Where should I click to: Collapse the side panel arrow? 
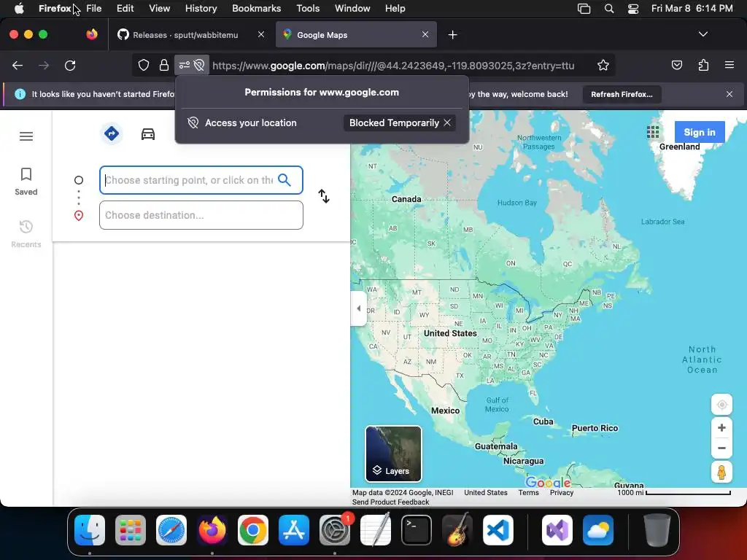pos(358,308)
